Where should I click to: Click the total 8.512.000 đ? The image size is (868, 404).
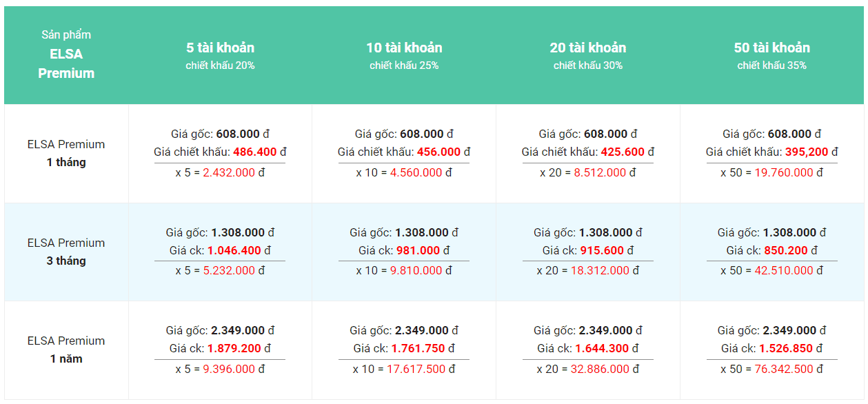(x=605, y=172)
